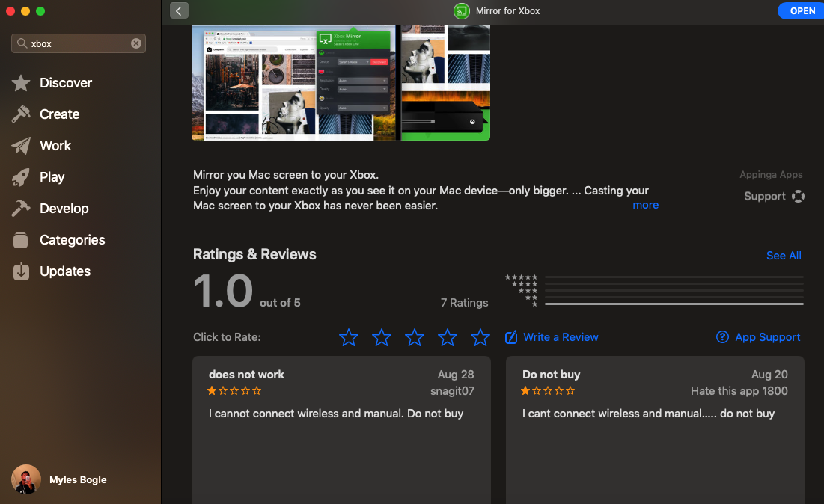Click the Support developer link
Viewport: 824px width, 504px height.
pyautogui.click(x=765, y=197)
